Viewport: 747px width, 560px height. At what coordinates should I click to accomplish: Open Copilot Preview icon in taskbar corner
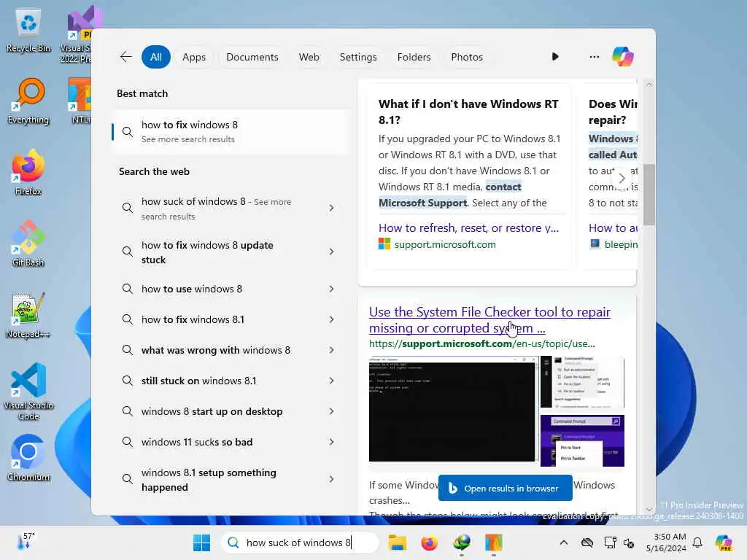point(724,542)
